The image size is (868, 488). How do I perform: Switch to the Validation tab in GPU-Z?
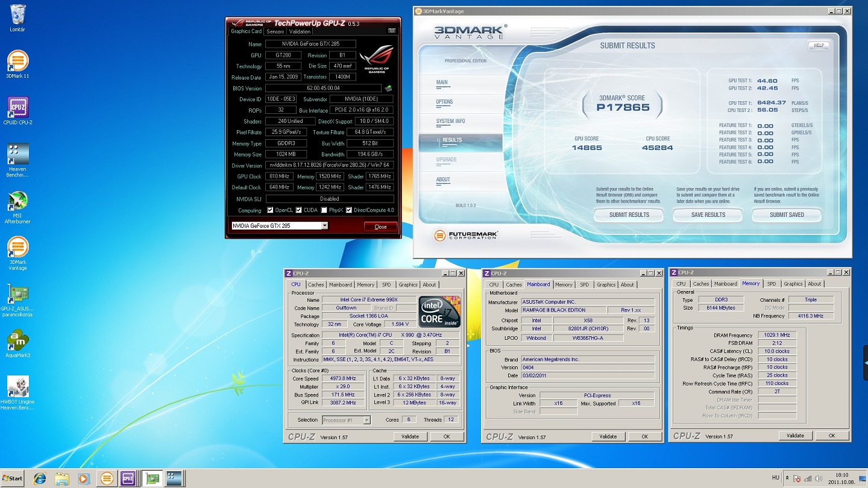click(x=300, y=31)
